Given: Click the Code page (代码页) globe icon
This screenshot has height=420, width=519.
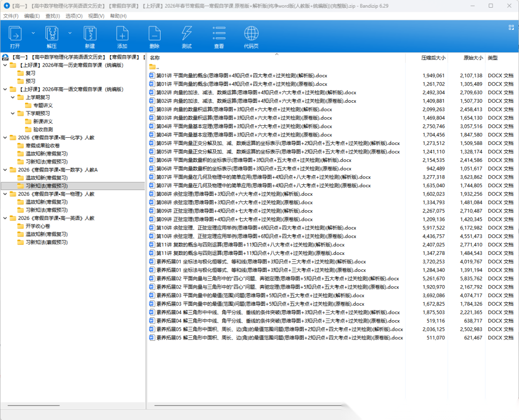Looking at the screenshot, I should [251, 34].
